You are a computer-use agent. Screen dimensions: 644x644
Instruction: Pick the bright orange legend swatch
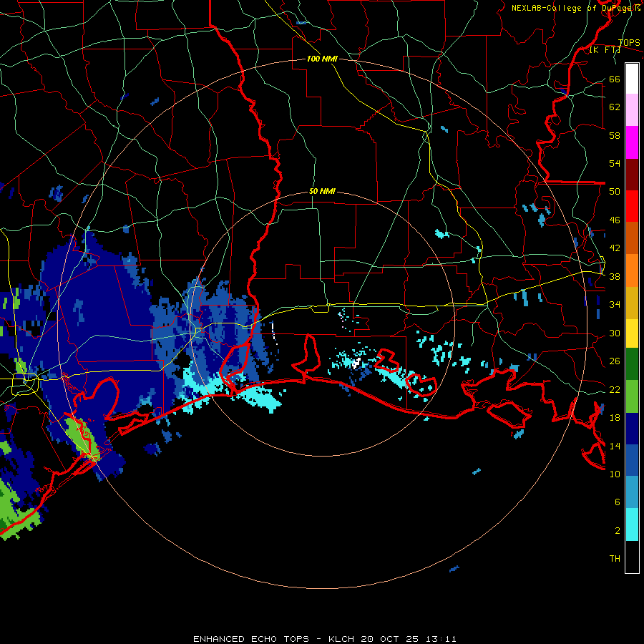click(x=632, y=270)
